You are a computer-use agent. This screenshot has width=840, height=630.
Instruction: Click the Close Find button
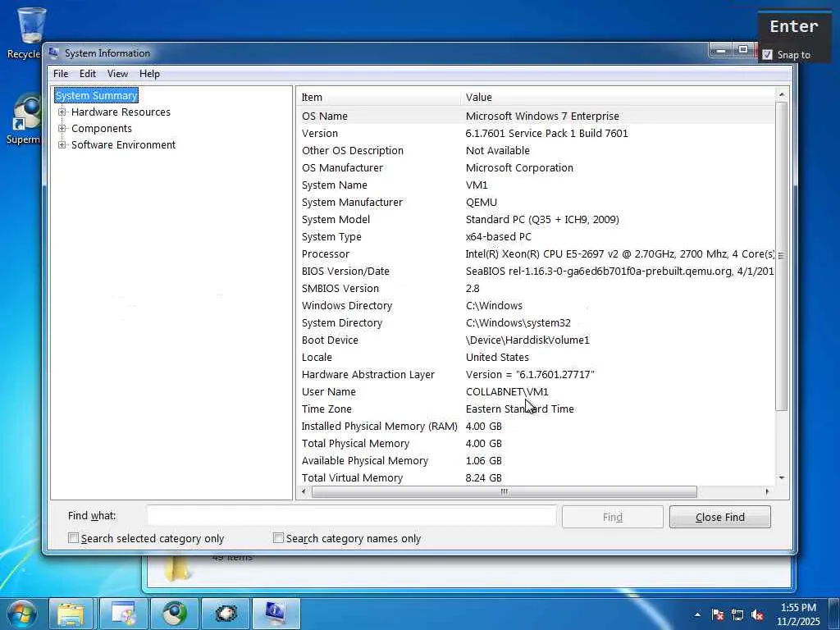click(719, 517)
